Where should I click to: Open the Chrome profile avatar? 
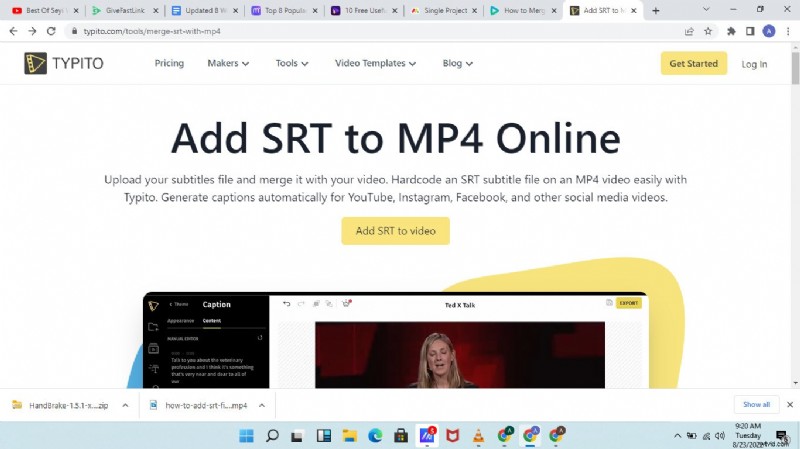769,31
